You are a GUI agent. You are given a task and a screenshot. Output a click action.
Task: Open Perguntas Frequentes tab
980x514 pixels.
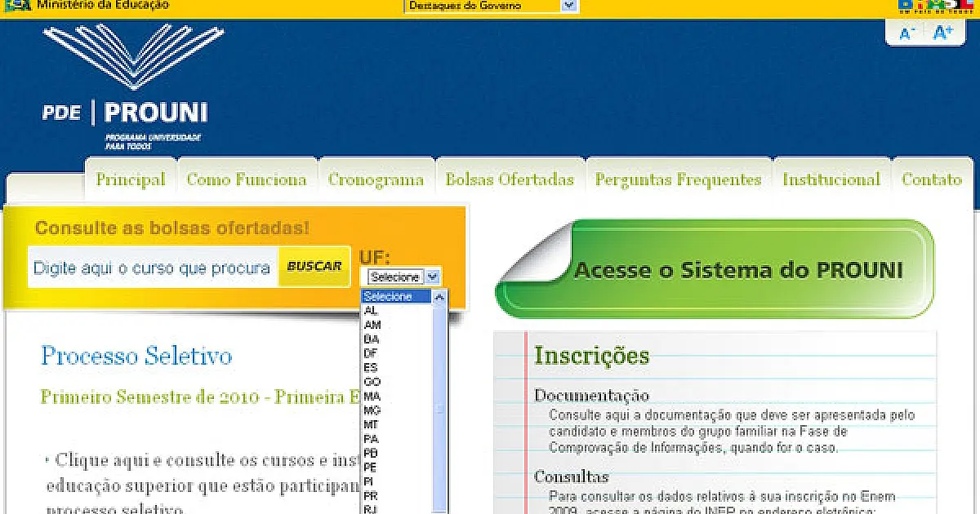coord(678,179)
